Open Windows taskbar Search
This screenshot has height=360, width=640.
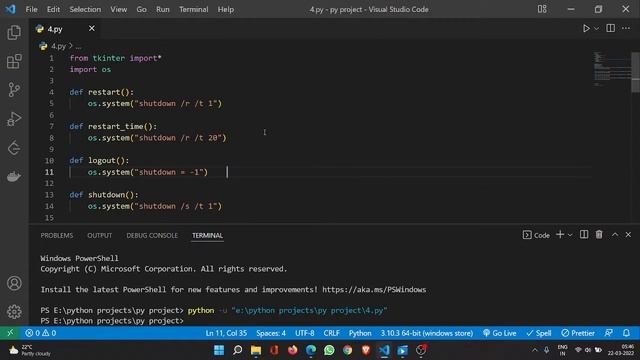(x=238, y=350)
